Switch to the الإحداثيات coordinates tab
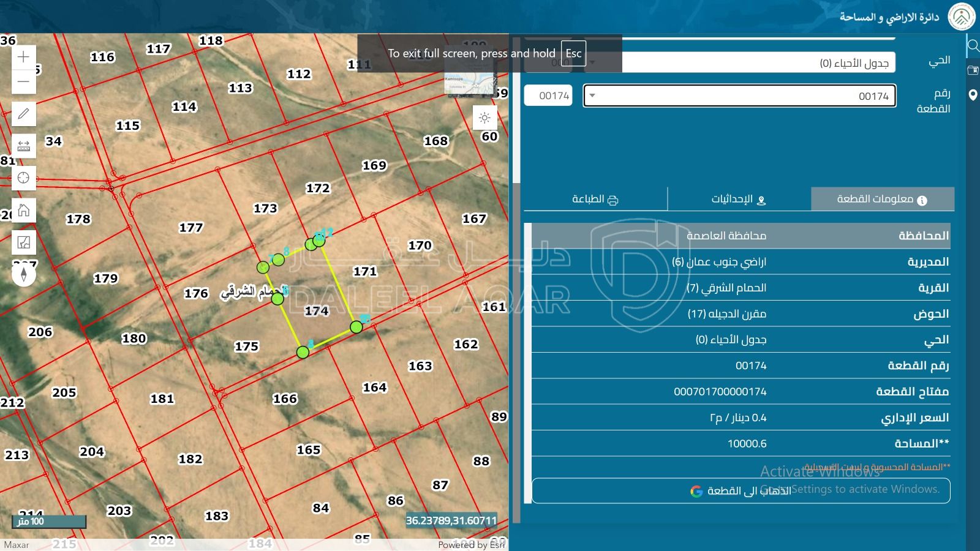The width and height of the screenshot is (980, 551). point(739,199)
